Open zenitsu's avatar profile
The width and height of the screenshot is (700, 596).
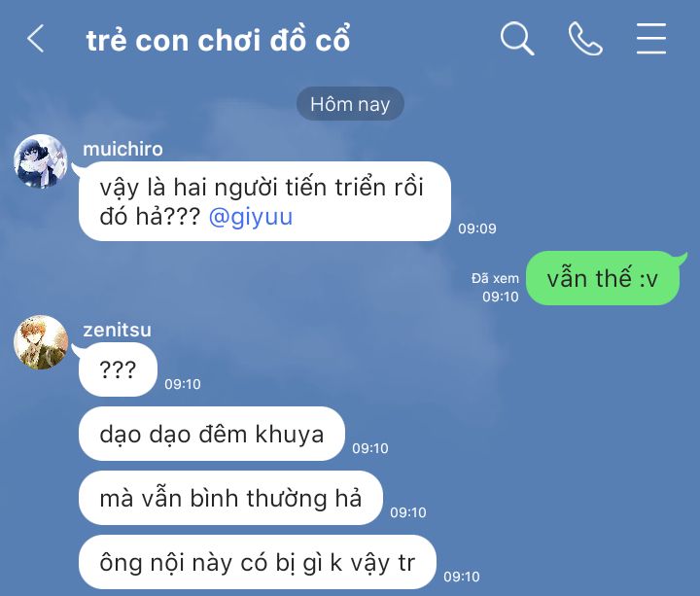pos(41,342)
